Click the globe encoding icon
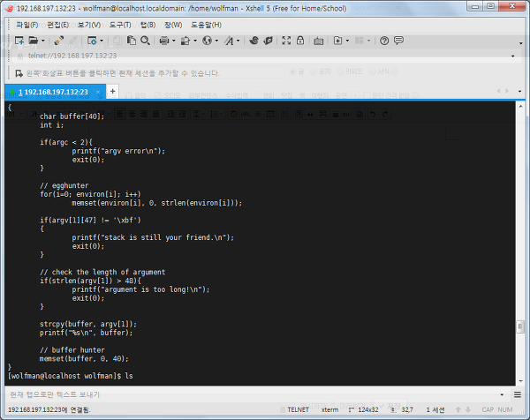The image size is (530, 420). coord(207,41)
